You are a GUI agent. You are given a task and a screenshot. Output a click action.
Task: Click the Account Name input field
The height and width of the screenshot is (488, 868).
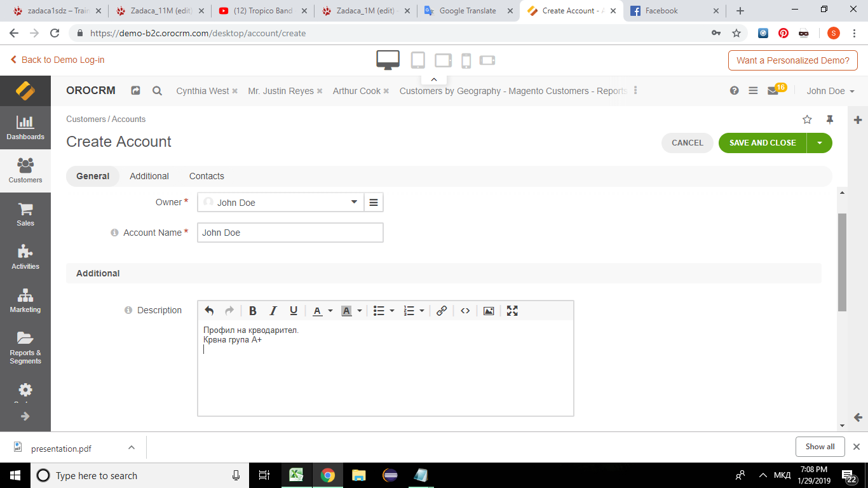coord(290,233)
